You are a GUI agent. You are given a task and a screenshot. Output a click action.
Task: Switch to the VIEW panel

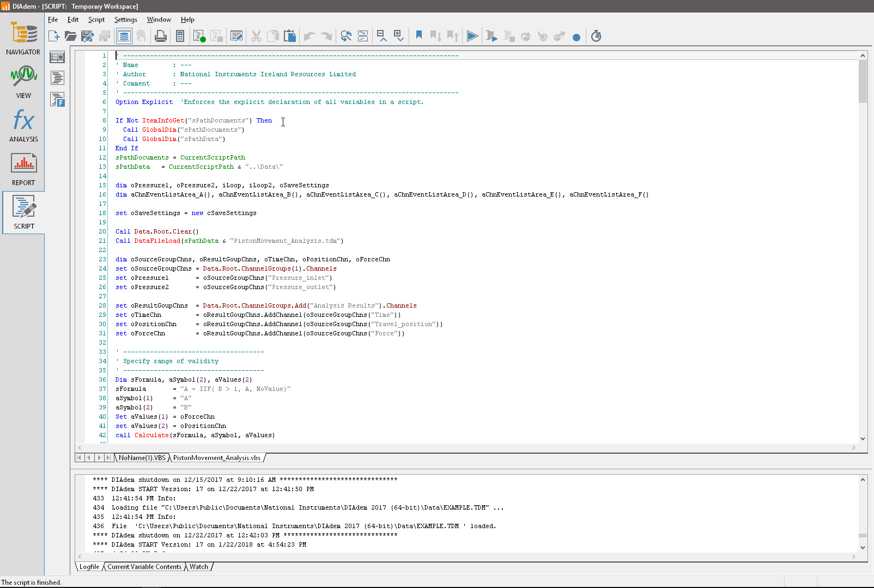pyautogui.click(x=23, y=82)
